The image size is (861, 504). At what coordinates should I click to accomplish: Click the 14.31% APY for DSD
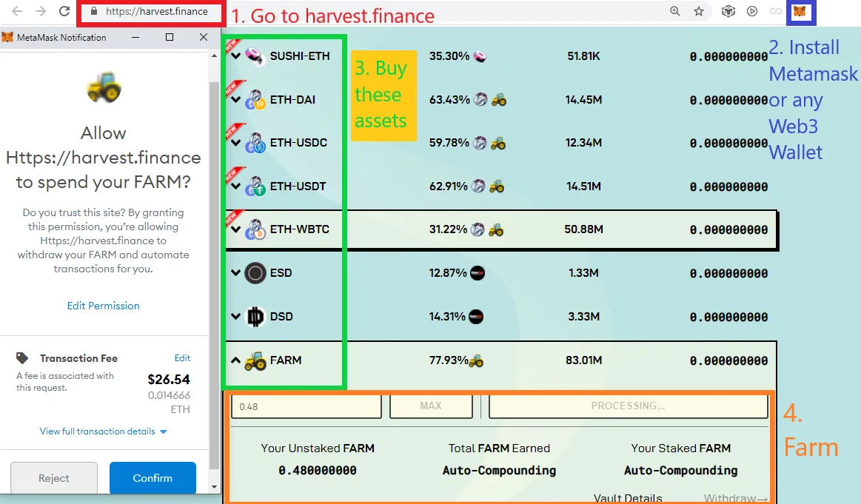(x=447, y=317)
